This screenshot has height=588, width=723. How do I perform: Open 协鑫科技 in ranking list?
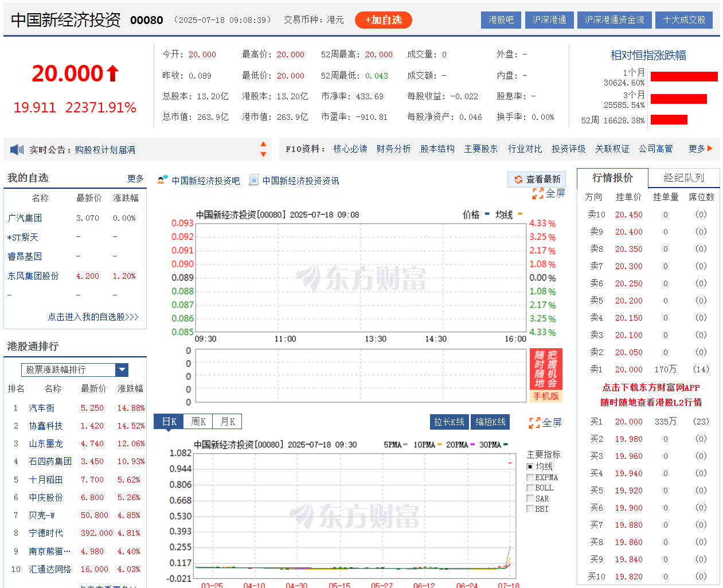46,426
